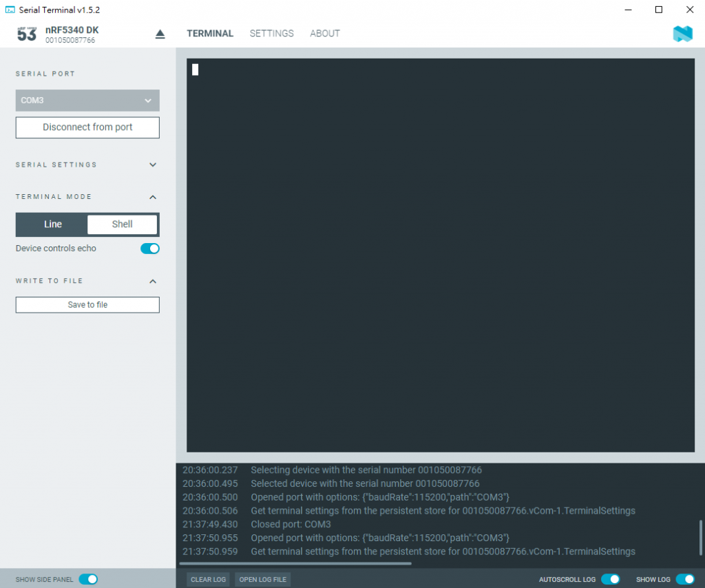
Task: Click log entry at 20:36:00.506
Action: click(409, 511)
